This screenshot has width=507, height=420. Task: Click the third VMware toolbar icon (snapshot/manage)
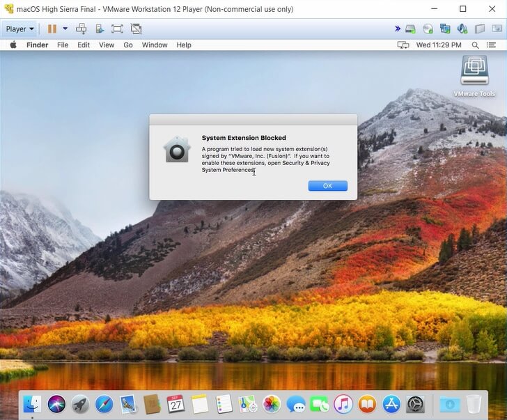coord(100,29)
